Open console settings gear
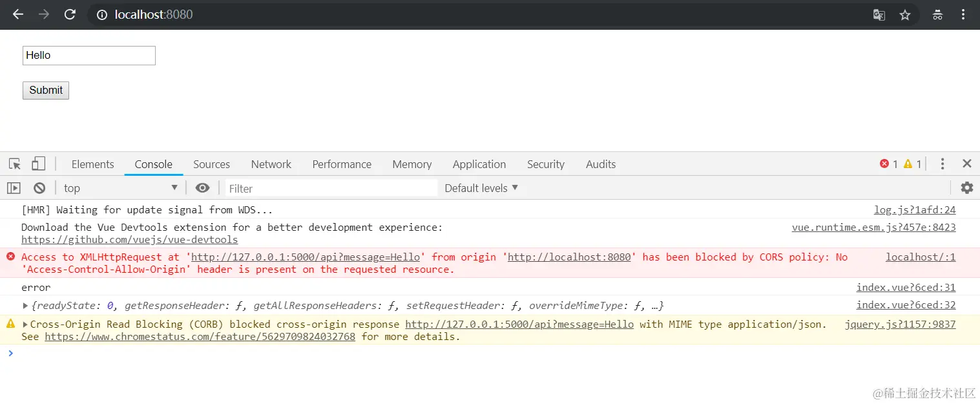This screenshot has width=980, height=404. 967,187
